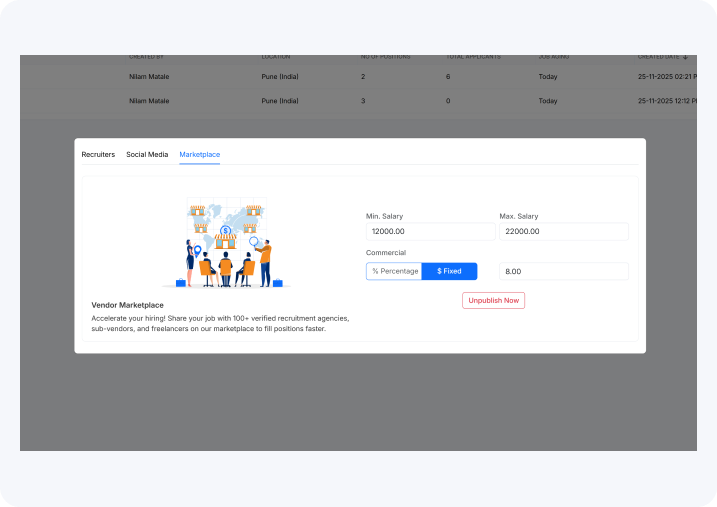Click the Job Aging column header
The width and height of the screenshot is (717, 507).
[554, 58]
